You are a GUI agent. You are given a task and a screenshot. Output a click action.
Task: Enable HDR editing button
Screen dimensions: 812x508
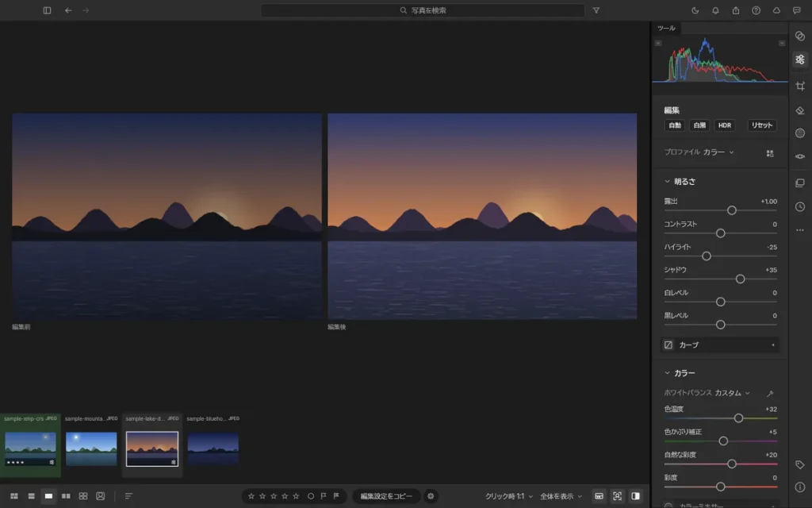click(x=725, y=125)
